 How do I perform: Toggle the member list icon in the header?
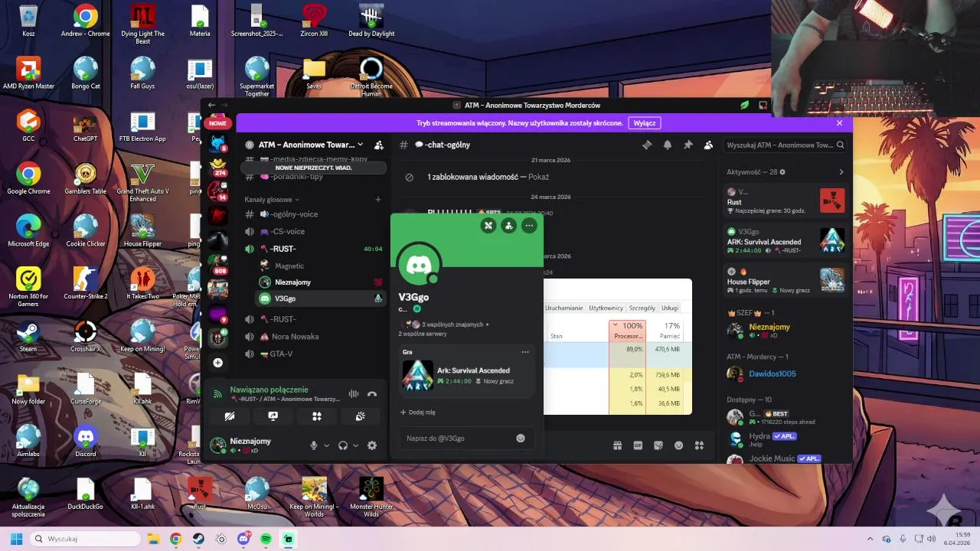pos(708,145)
